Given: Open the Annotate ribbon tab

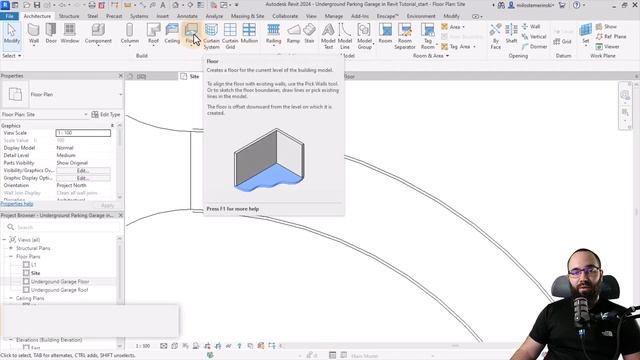Looking at the screenshot, I should 187,16.
